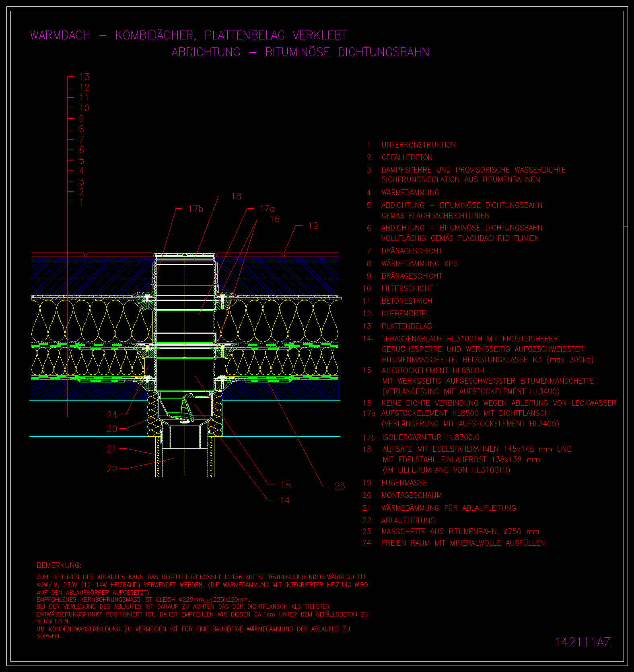Viewport: 634px width, 672px height.
Task: Click callout label 17a
Action: (267, 208)
